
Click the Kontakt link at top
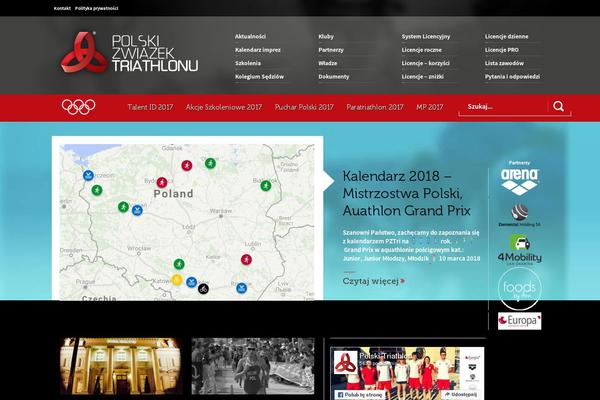[x=62, y=8]
